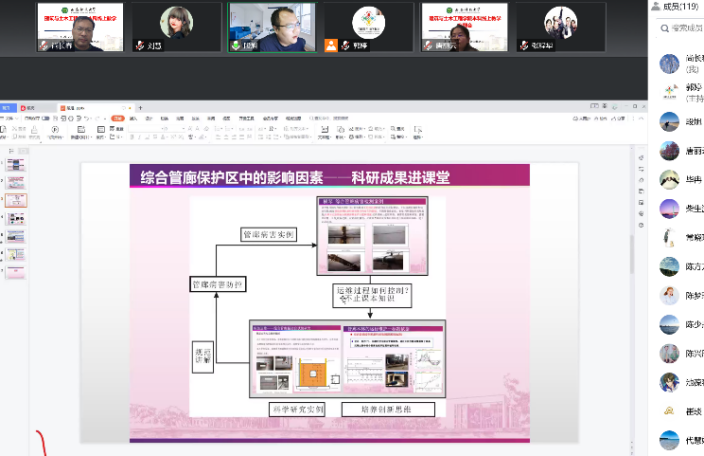Switch to the Start (开始) ribbon tab
The image size is (704, 456).
[118, 118]
